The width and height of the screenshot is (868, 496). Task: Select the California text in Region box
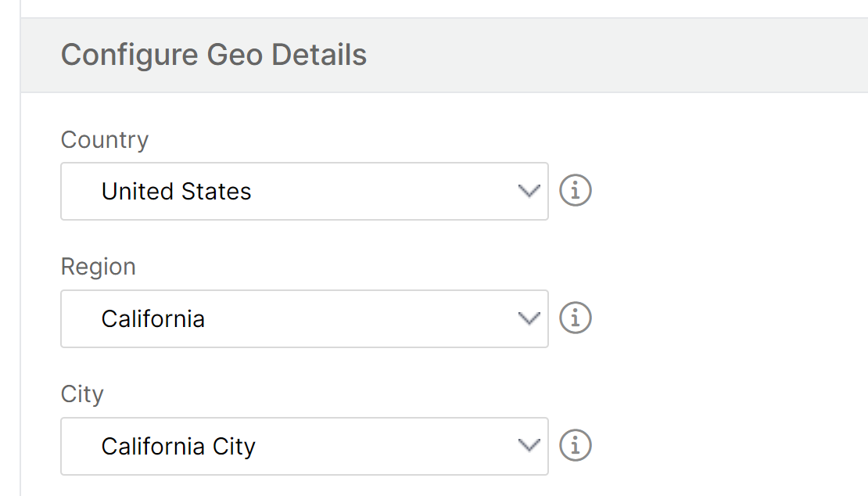[x=152, y=319]
